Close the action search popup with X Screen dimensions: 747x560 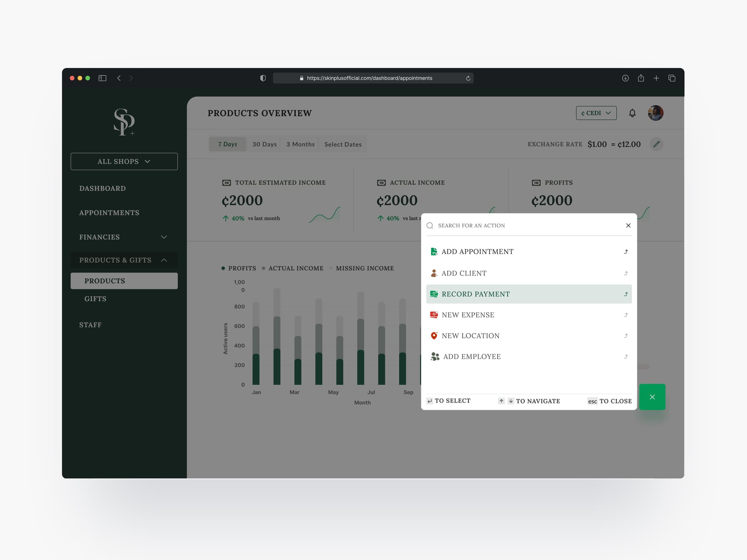(x=628, y=225)
